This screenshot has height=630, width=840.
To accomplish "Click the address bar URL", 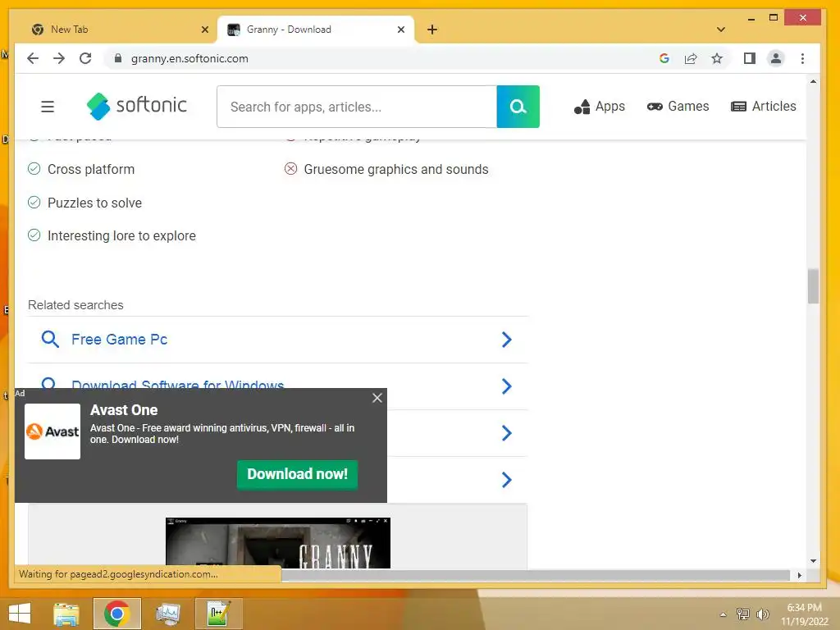I will (189, 58).
